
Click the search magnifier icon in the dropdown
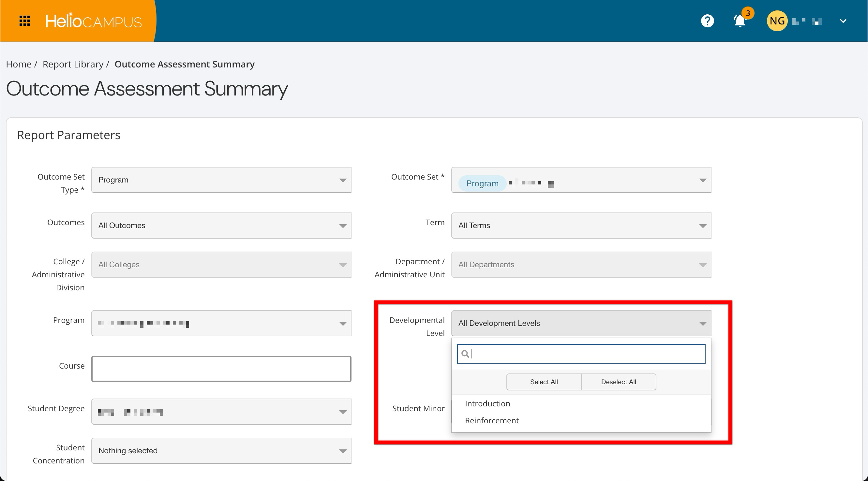(x=465, y=354)
